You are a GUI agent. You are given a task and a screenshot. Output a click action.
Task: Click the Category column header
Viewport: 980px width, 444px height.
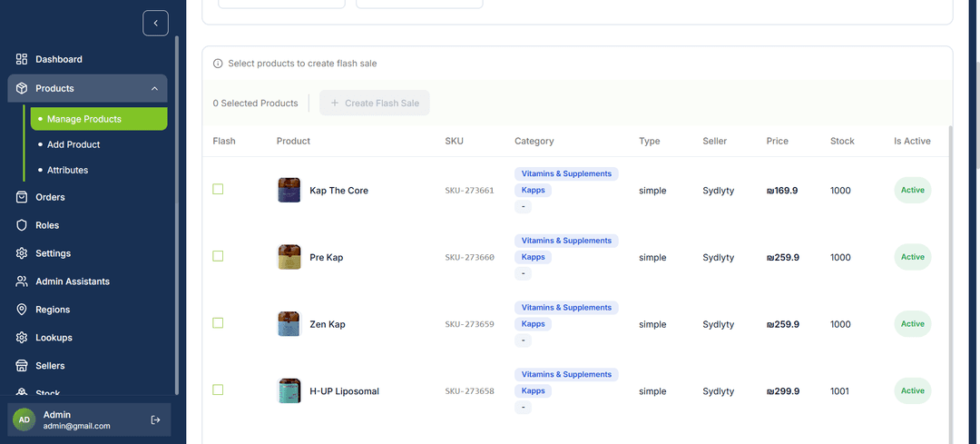534,142
